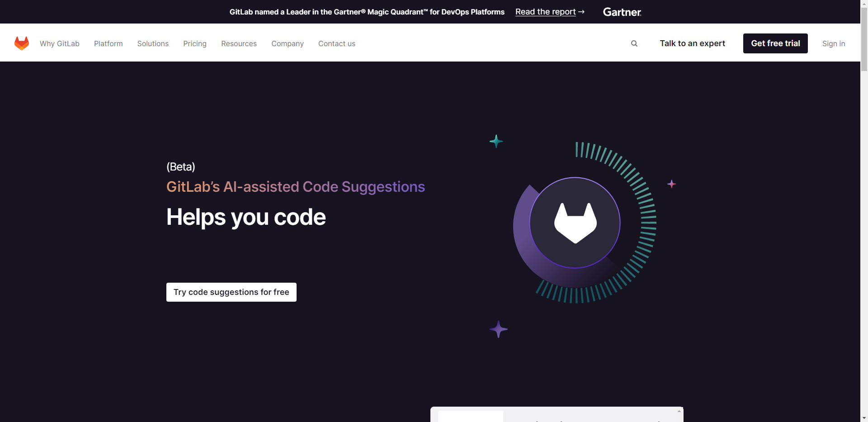
Task: Click the Gartner logo in banner
Action: click(x=622, y=12)
